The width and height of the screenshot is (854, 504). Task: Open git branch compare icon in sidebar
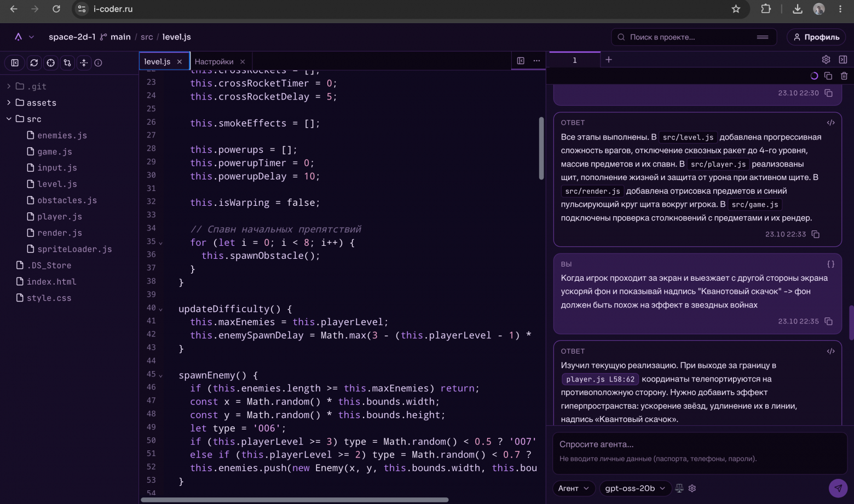(67, 63)
